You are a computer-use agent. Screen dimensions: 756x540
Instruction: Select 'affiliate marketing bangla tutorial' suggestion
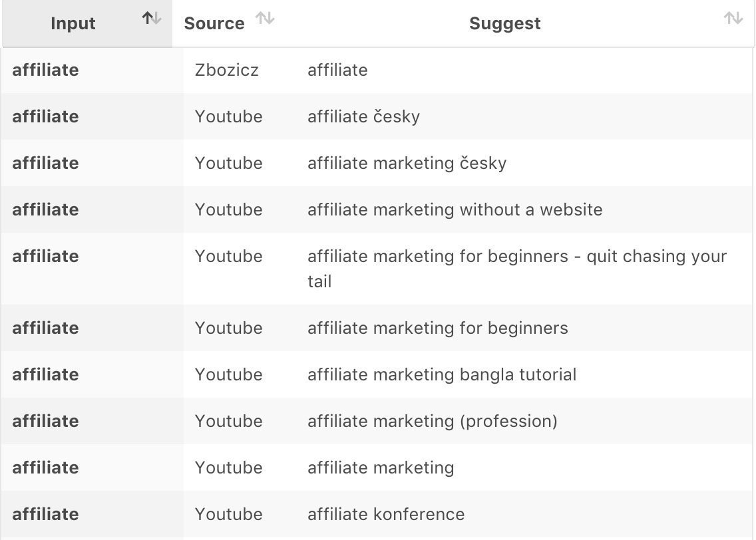(x=442, y=375)
